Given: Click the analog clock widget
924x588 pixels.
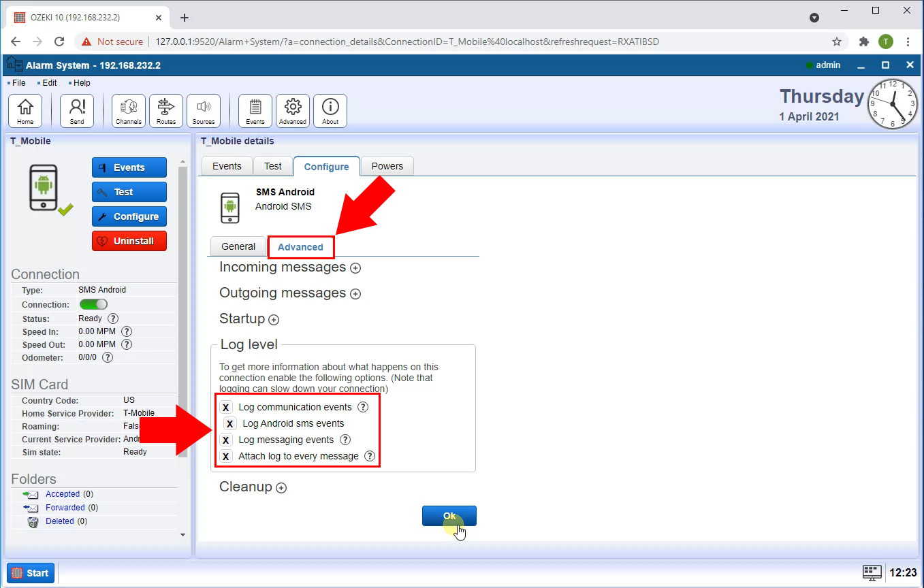Looking at the screenshot, I should (892, 103).
